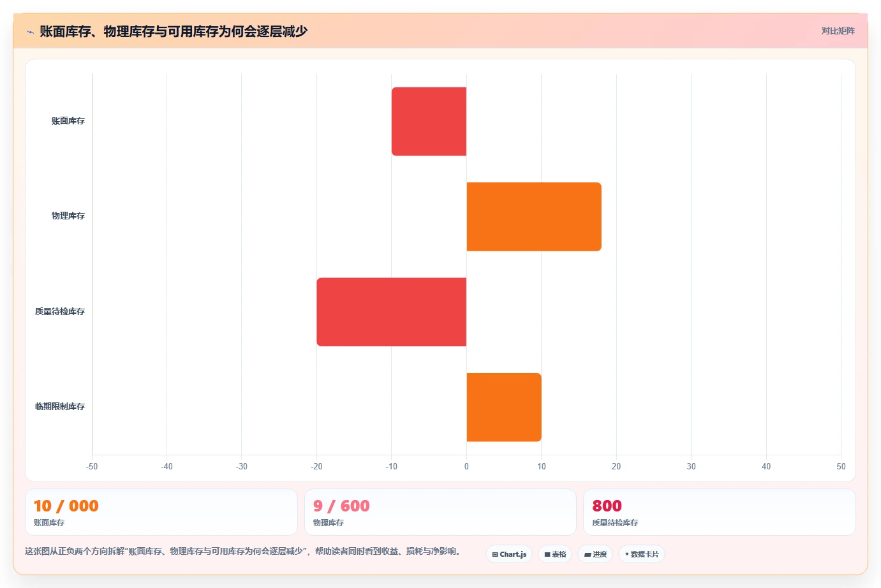Click the x-axis tick label -20
This screenshot has height=588, width=881.
click(316, 467)
